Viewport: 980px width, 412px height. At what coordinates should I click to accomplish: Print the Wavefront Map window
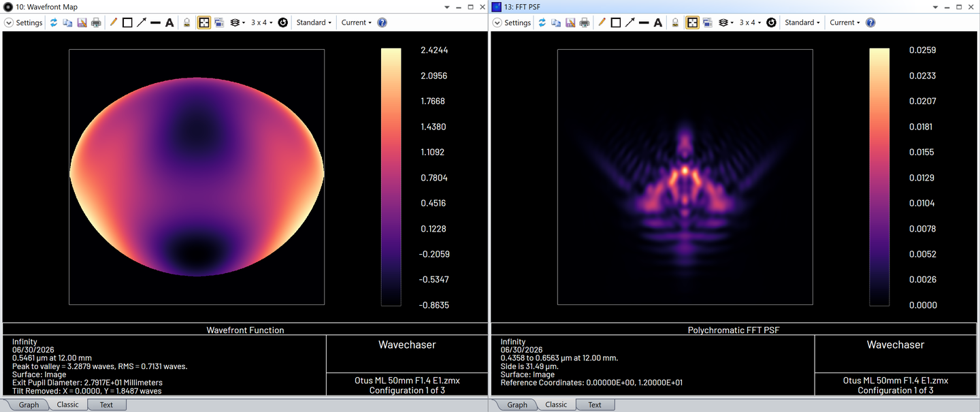pos(96,22)
